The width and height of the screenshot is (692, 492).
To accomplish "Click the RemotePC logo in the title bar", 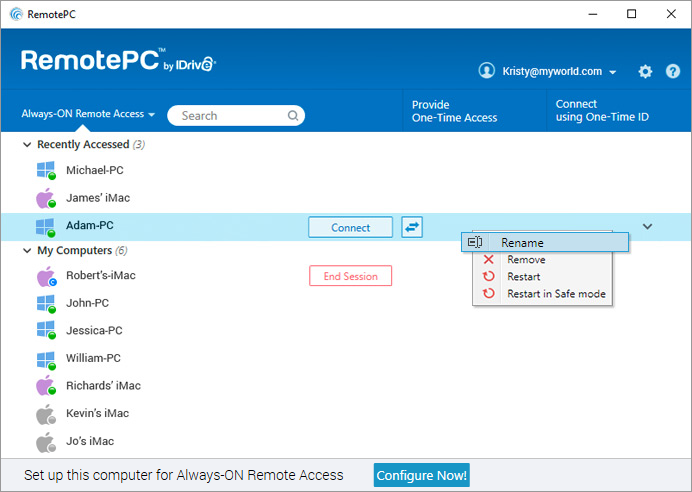I will point(16,14).
